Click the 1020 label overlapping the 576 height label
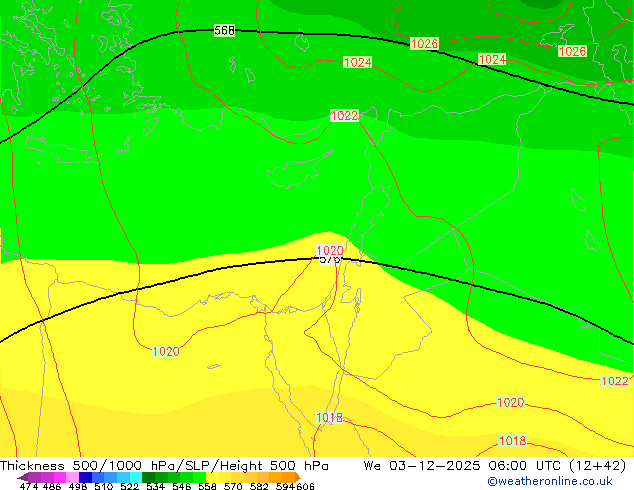 (330, 250)
